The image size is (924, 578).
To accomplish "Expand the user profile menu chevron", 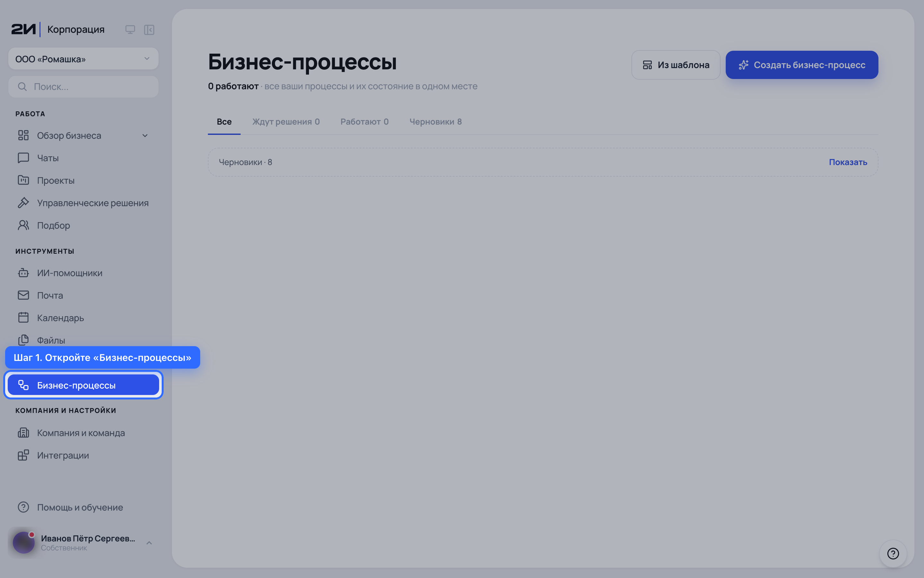I will pyautogui.click(x=149, y=543).
